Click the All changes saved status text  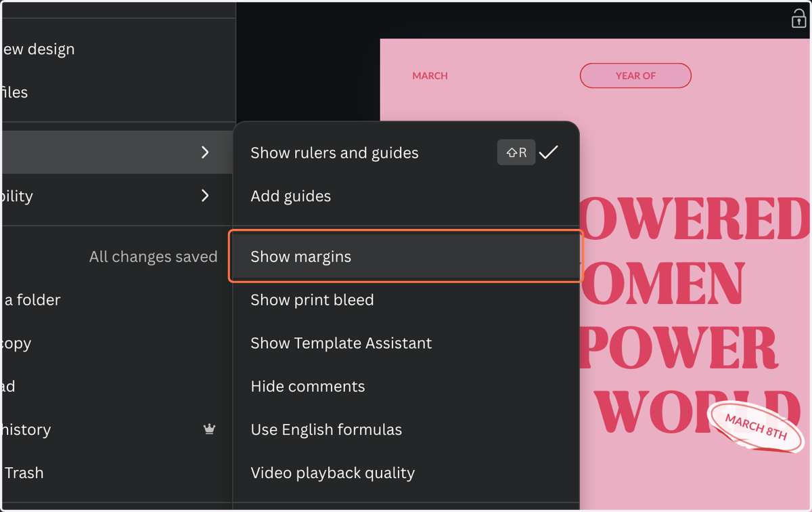coord(154,257)
